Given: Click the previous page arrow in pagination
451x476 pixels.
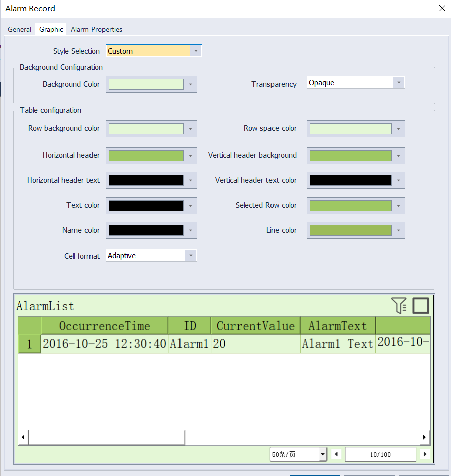Looking at the screenshot, I should point(336,454).
